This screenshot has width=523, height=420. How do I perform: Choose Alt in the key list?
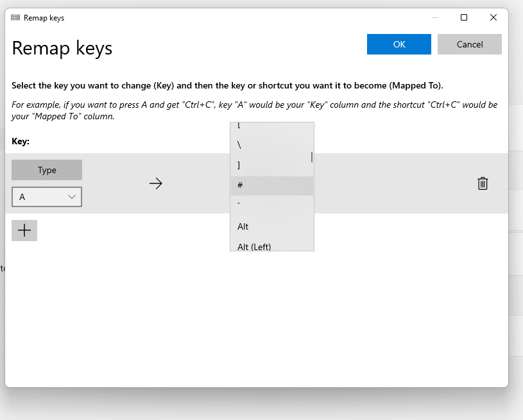(x=272, y=226)
